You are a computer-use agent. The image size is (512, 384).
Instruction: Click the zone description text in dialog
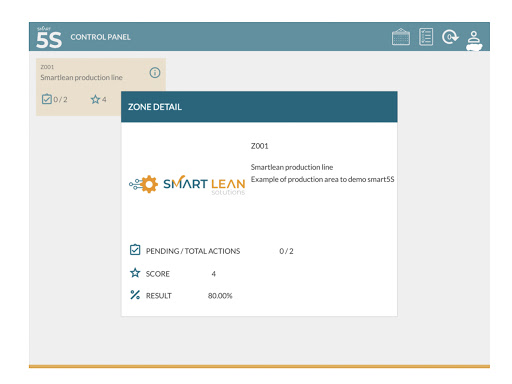point(322,179)
